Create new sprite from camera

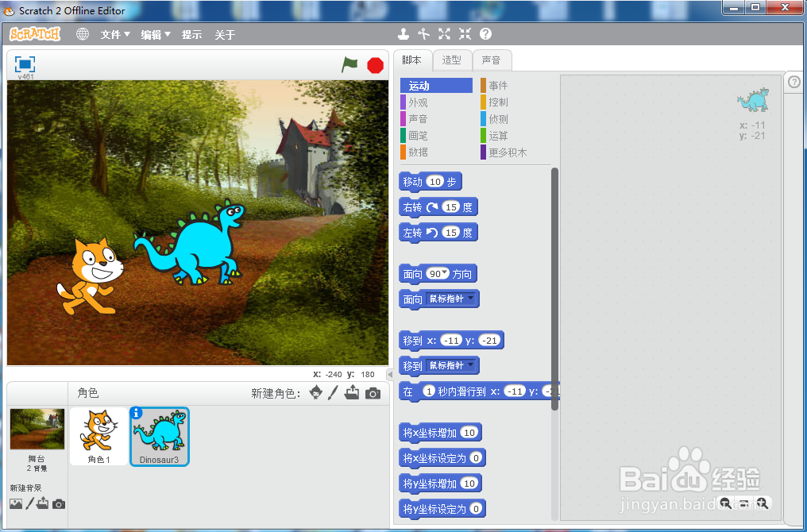tap(373, 394)
